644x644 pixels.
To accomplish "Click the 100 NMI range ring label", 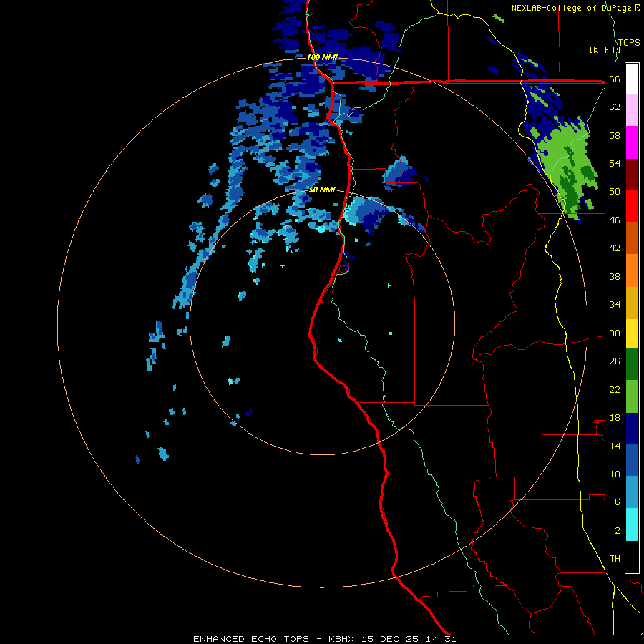I will point(322,57).
